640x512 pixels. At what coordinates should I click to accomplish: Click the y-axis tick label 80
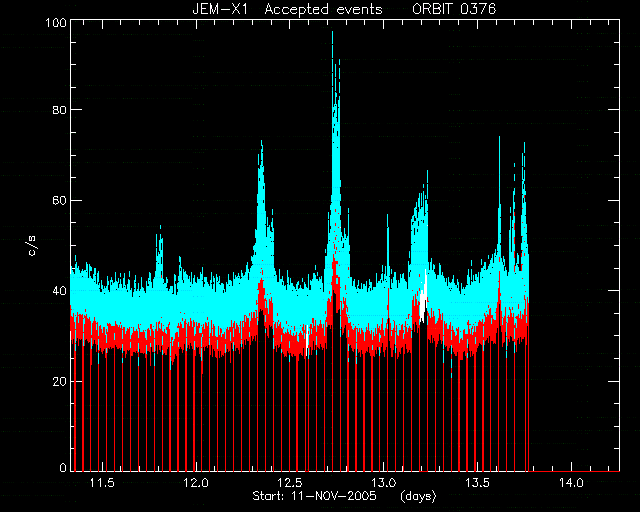tap(60, 109)
